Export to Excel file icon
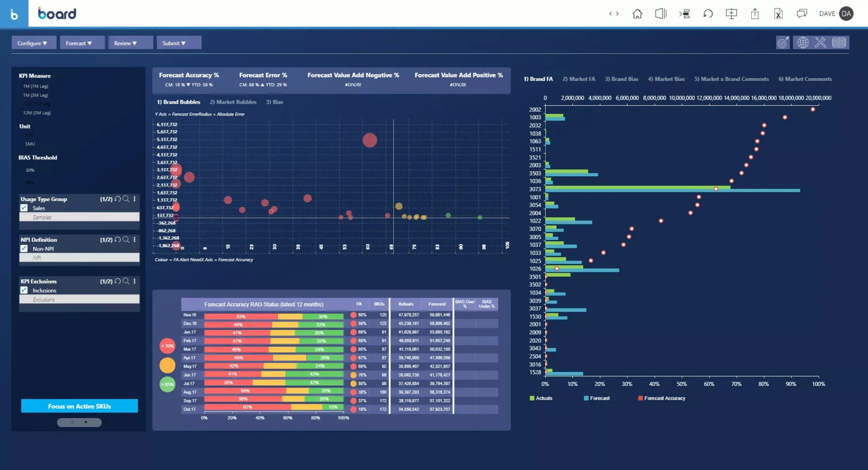 pos(778,14)
